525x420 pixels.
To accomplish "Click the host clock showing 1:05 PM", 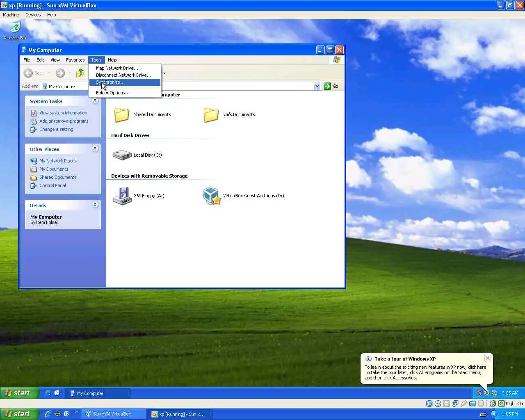I will [510, 414].
